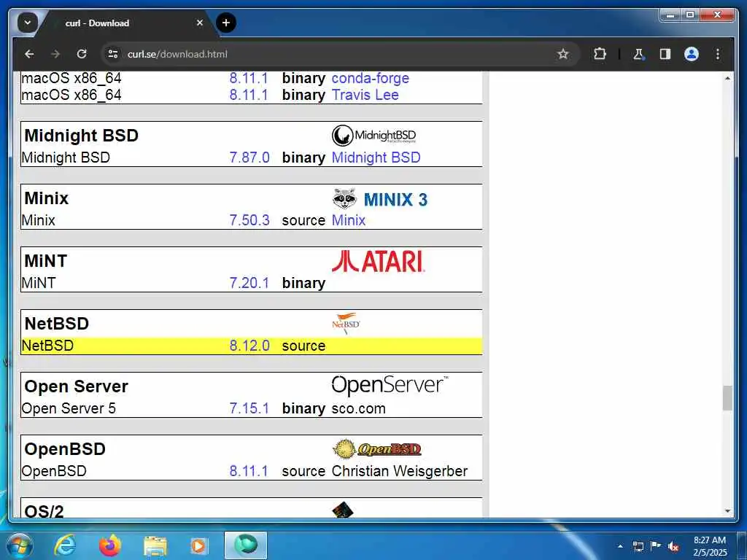
Task: Click the OS/2 logo image
Action: [x=343, y=510]
